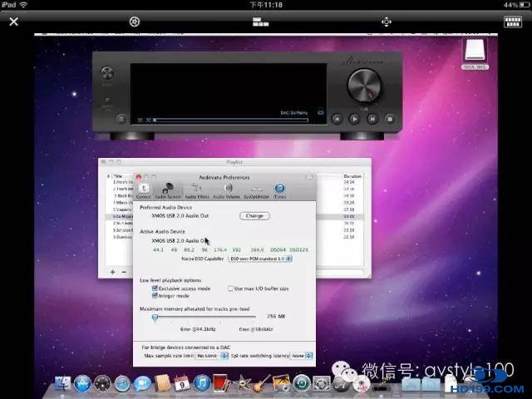Click the Change button for preferred device
This screenshot has width=532, height=399.
pyautogui.click(x=254, y=216)
